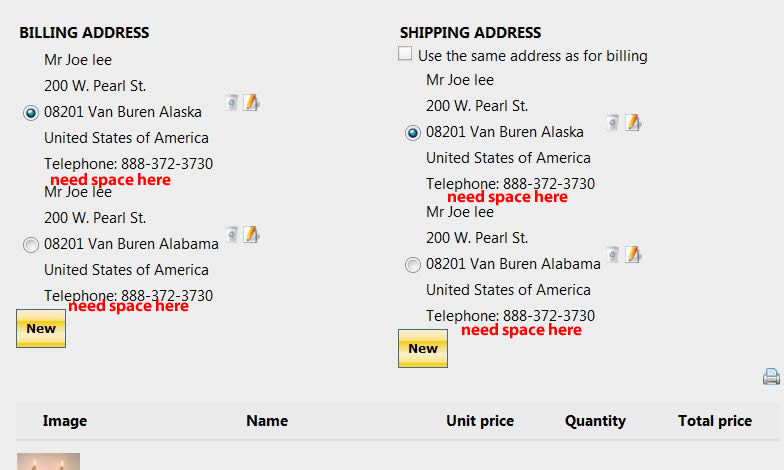The image size is (784, 470).
Task: Delete the Alaska shipping address
Action: (x=613, y=122)
